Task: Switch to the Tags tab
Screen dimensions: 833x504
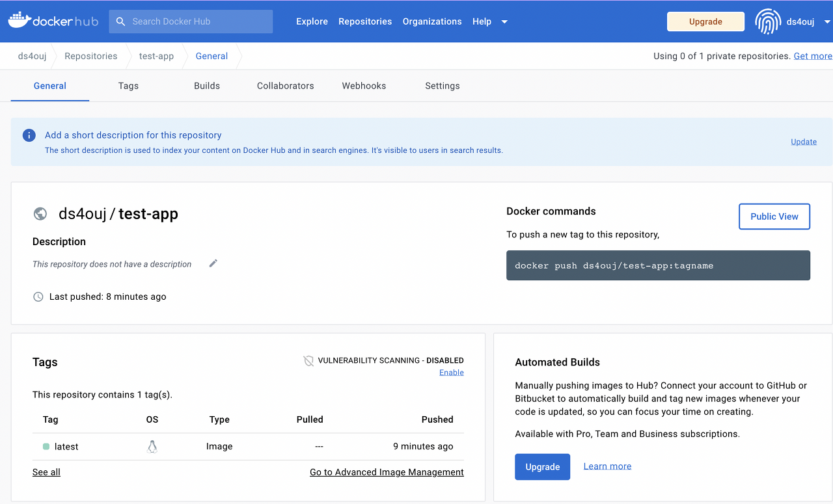Action: pyautogui.click(x=128, y=86)
